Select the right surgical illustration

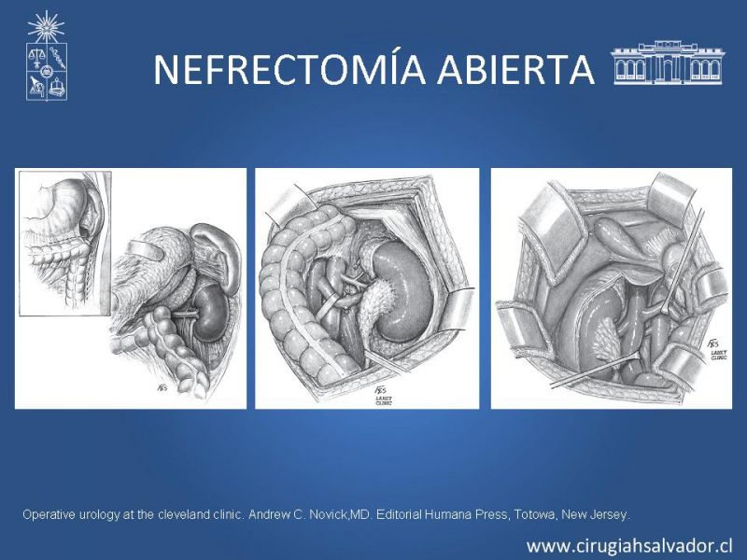[612, 288]
